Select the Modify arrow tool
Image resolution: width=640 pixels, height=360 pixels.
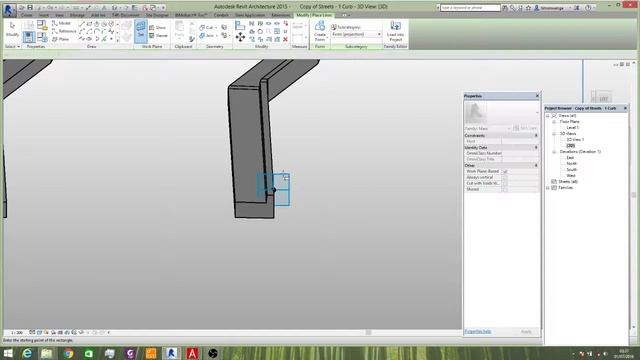[x=12, y=30]
